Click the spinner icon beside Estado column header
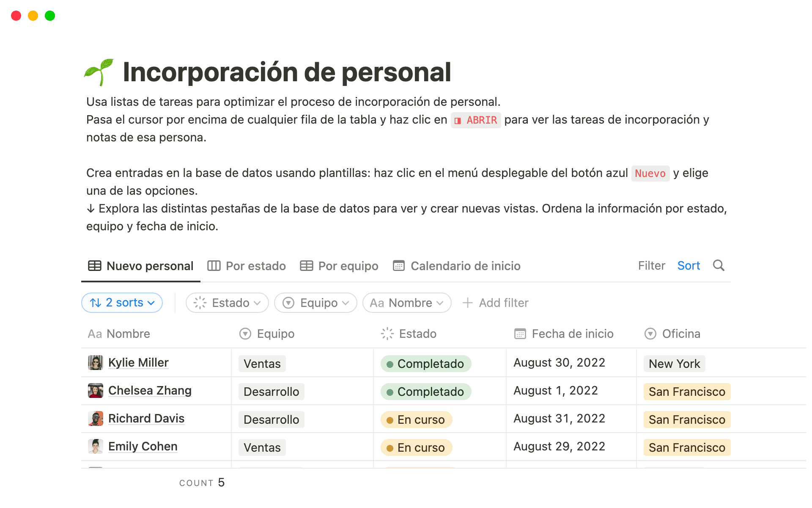812x508 pixels. [x=386, y=334]
